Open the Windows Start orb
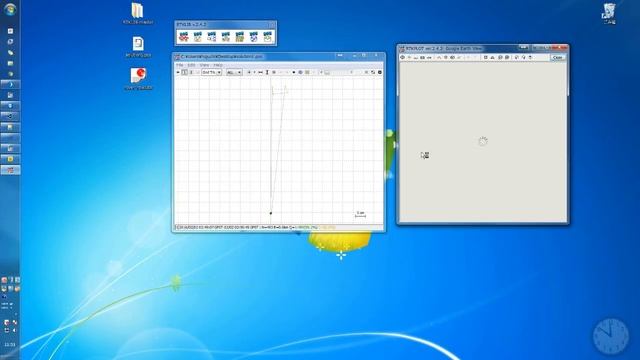 [10, 9]
